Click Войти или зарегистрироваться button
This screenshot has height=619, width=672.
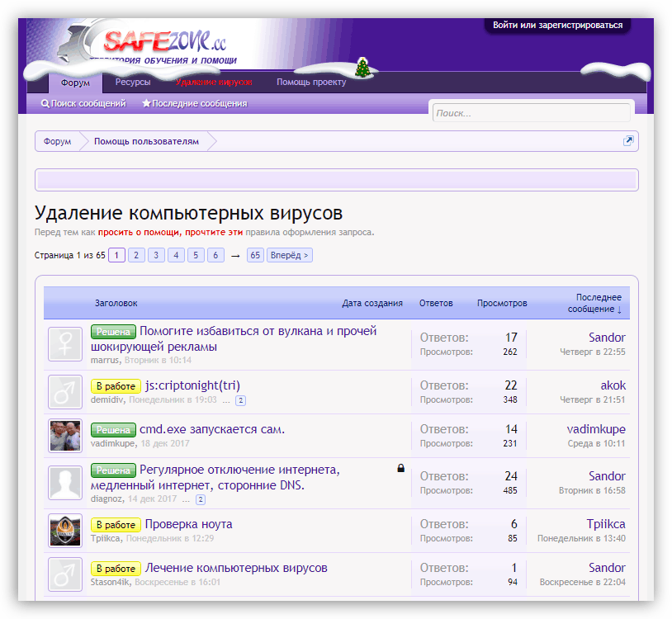tap(557, 26)
